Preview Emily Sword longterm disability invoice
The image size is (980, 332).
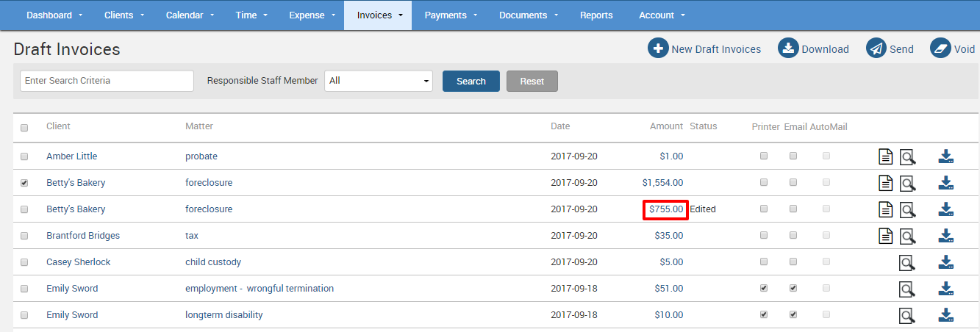click(x=908, y=315)
